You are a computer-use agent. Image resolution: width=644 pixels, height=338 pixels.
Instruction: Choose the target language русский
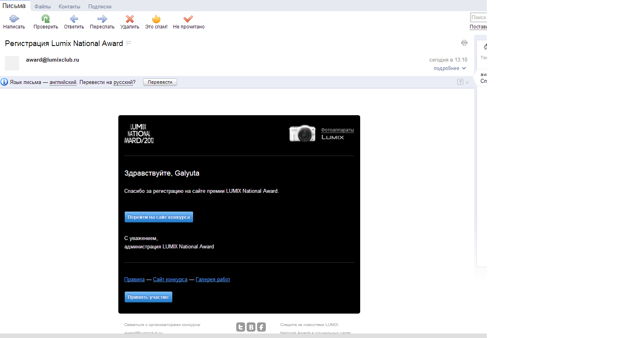123,82
